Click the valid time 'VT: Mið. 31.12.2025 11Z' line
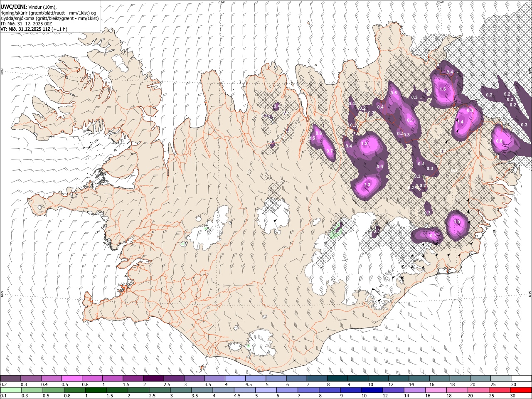Viewport: 532px width, 399px height. [x=34, y=29]
